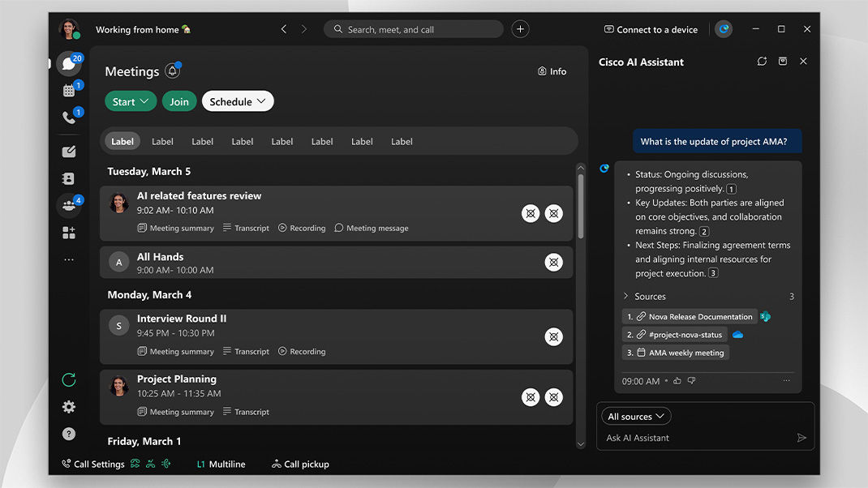
Task: Click the Join button
Action: pyautogui.click(x=179, y=101)
